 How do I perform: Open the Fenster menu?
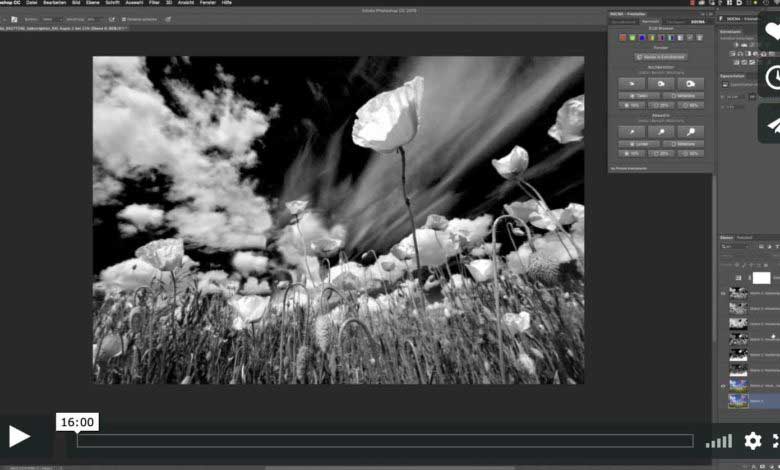click(208, 2)
